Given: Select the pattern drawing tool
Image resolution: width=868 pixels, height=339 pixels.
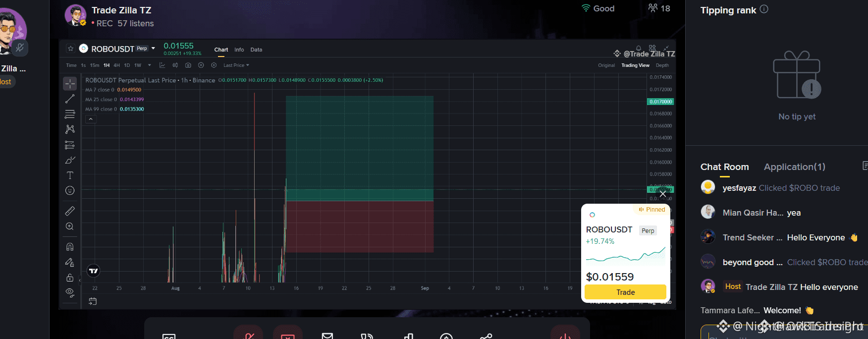Looking at the screenshot, I should coord(70,129).
